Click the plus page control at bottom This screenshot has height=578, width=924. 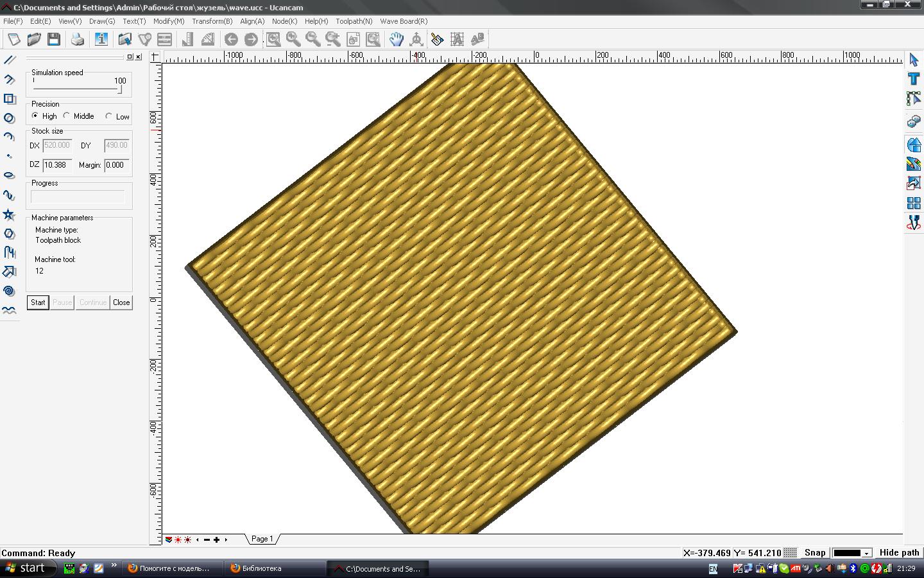coord(216,539)
